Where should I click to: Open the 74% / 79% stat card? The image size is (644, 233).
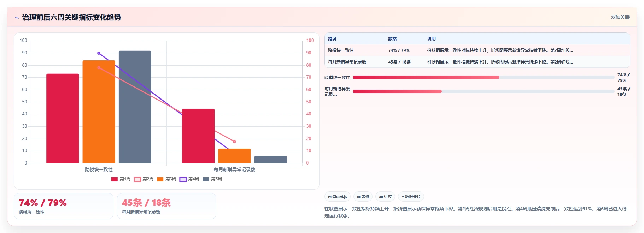click(x=64, y=206)
